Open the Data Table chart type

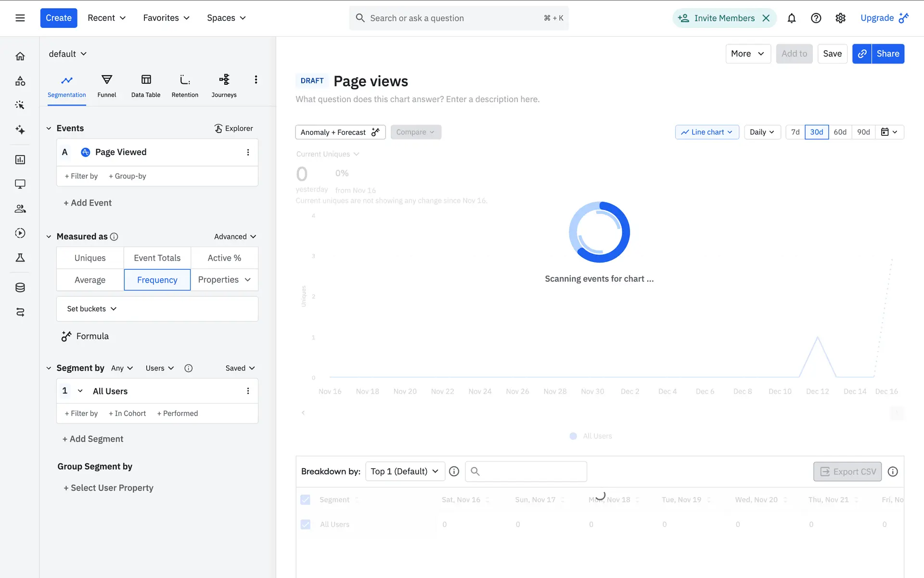coord(146,86)
